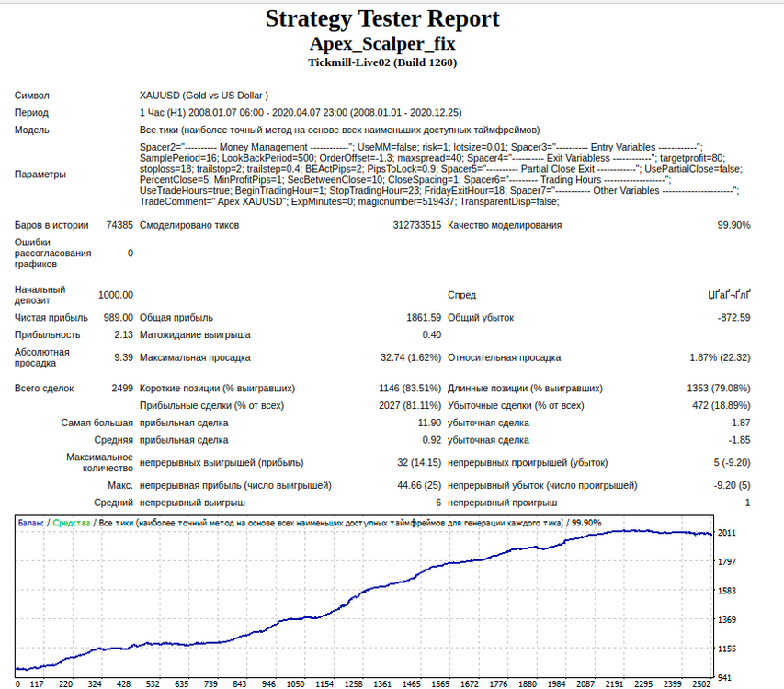The image size is (784, 689).
Task: Click "Убыточные сделки (% от всех)" label
Action: pos(516,406)
